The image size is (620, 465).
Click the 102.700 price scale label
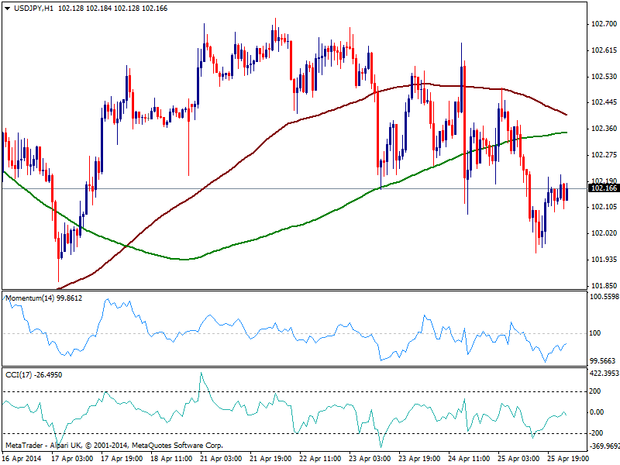coord(601,23)
